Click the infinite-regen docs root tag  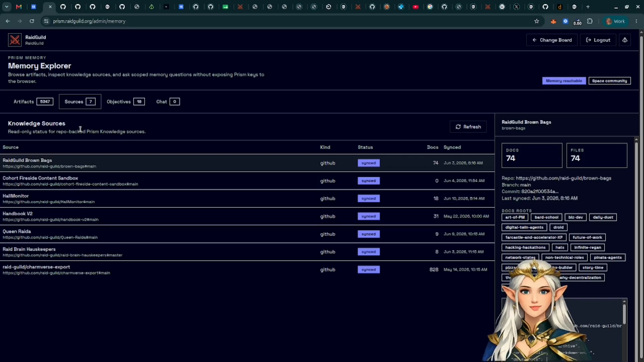pos(588,247)
